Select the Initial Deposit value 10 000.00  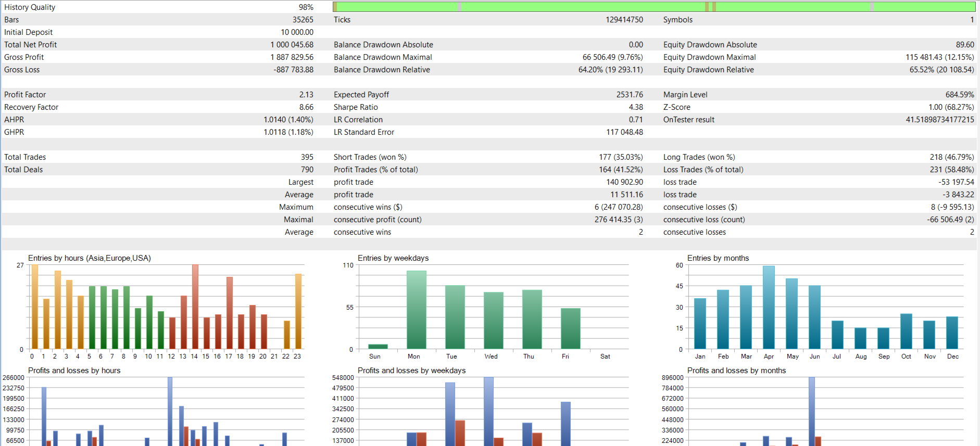pyautogui.click(x=297, y=32)
